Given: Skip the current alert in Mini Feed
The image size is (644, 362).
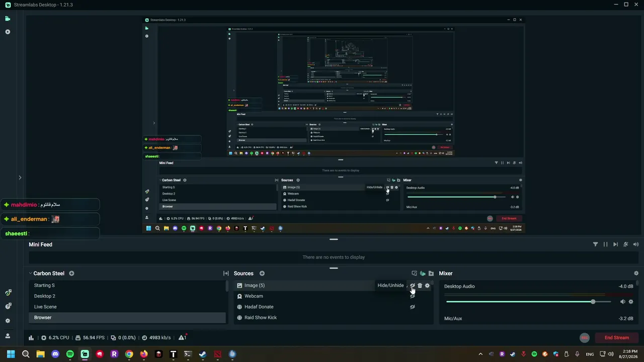Looking at the screenshot, I should tap(615, 244).
